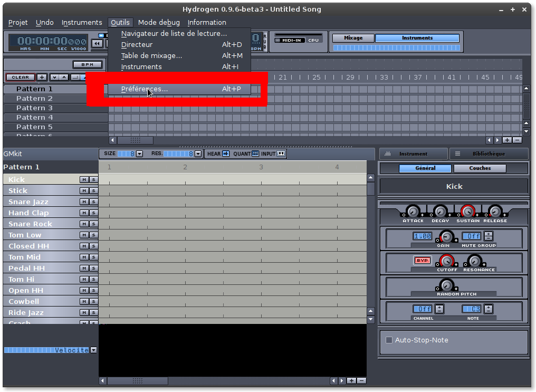Move pattern down with the down arrow

(54, 77)
